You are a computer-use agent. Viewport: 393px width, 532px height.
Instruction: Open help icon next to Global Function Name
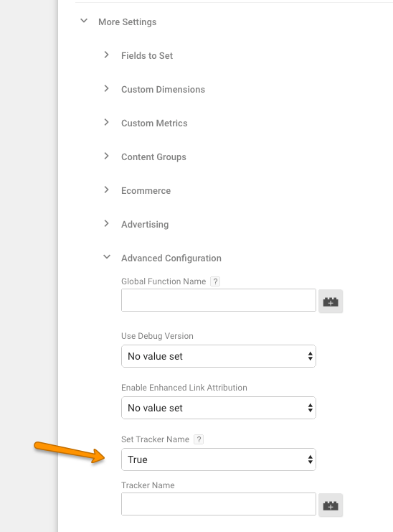click(215, 281)
